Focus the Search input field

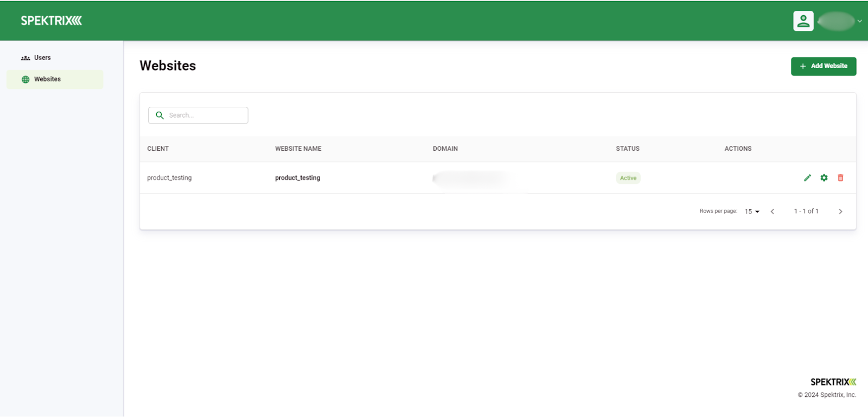pyautogui.click(x=198, y=115)
